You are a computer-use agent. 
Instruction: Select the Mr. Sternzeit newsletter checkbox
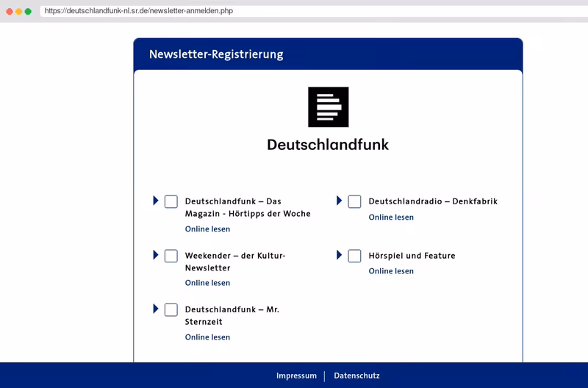tap(171, 310)
